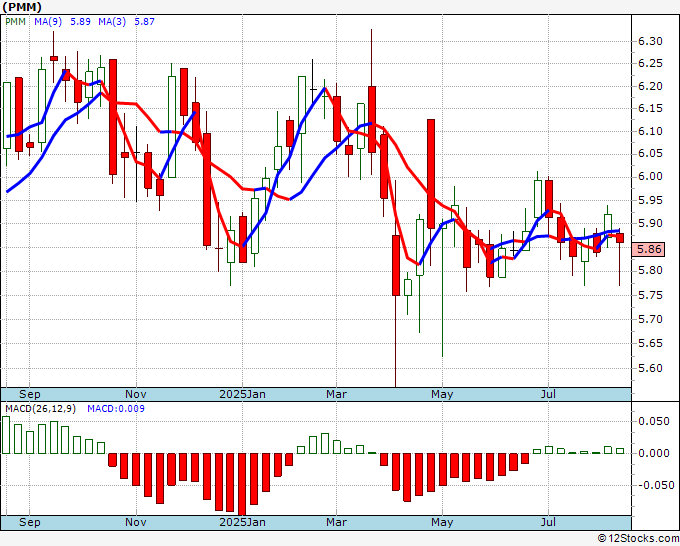The width and height of the screenshot is (680, 546).
Task: Click the 5.70 price axis label
Action: coord(650,320)
